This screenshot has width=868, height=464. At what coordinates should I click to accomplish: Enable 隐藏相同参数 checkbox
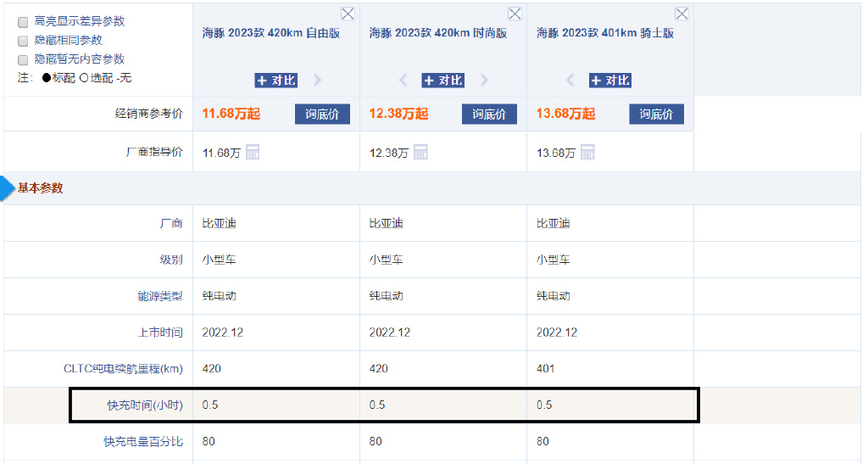coord(23,41)
